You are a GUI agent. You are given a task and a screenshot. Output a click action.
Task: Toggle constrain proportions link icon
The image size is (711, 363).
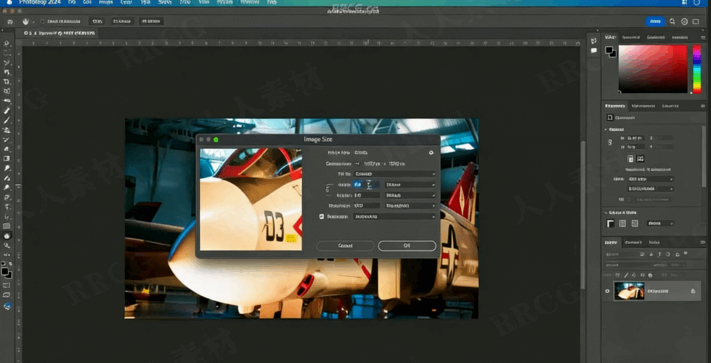coord(328,189)
